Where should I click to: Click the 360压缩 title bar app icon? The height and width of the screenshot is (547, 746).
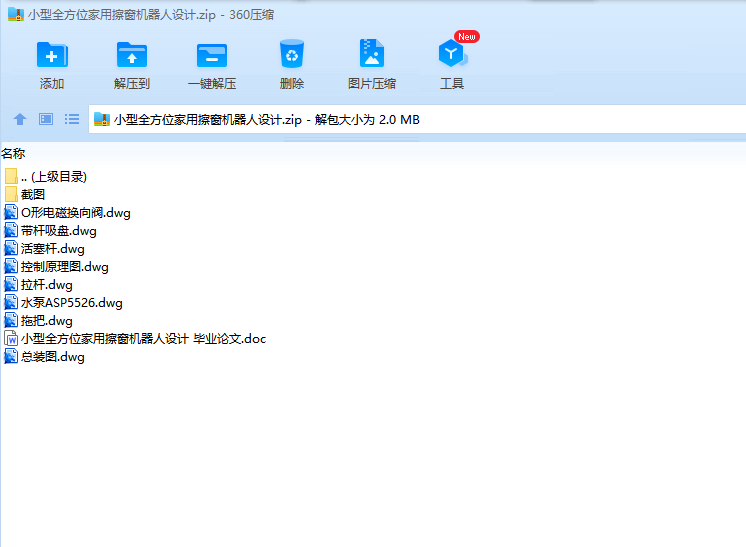(16, 14)
